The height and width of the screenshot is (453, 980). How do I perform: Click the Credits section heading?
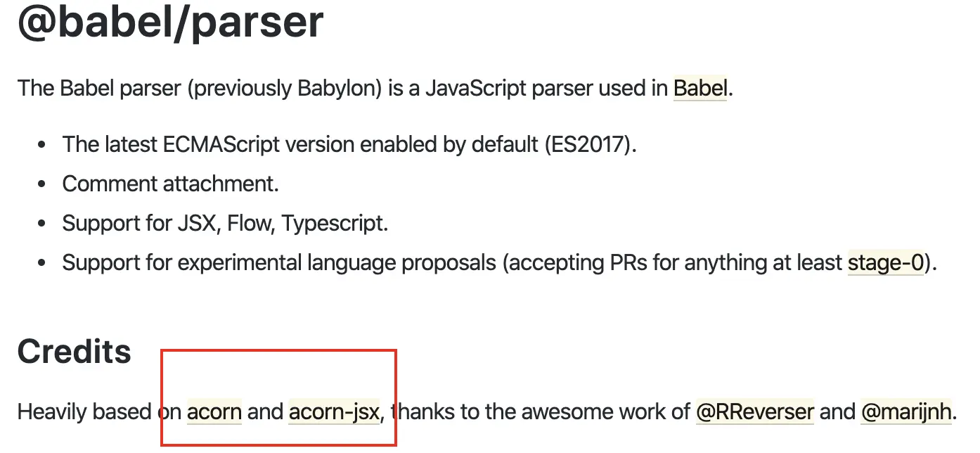tap(75, 351)
